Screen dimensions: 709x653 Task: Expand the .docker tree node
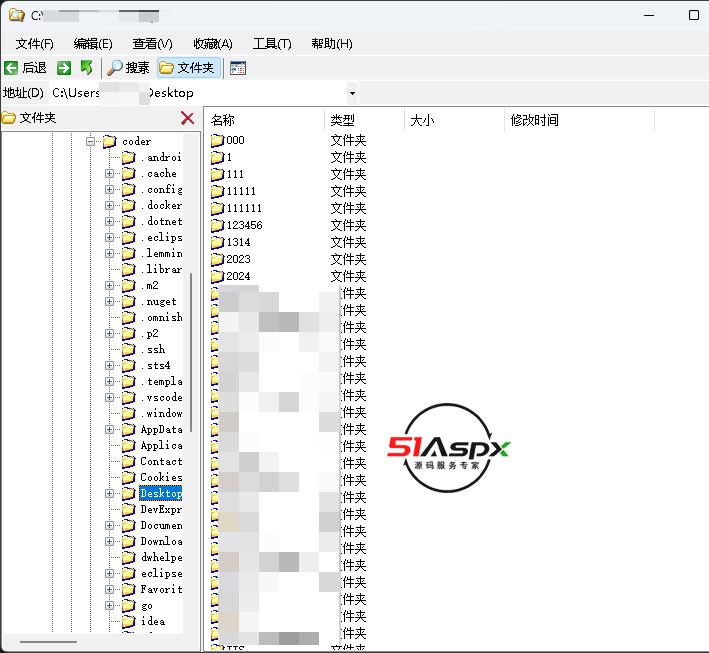tap(109, 205)
